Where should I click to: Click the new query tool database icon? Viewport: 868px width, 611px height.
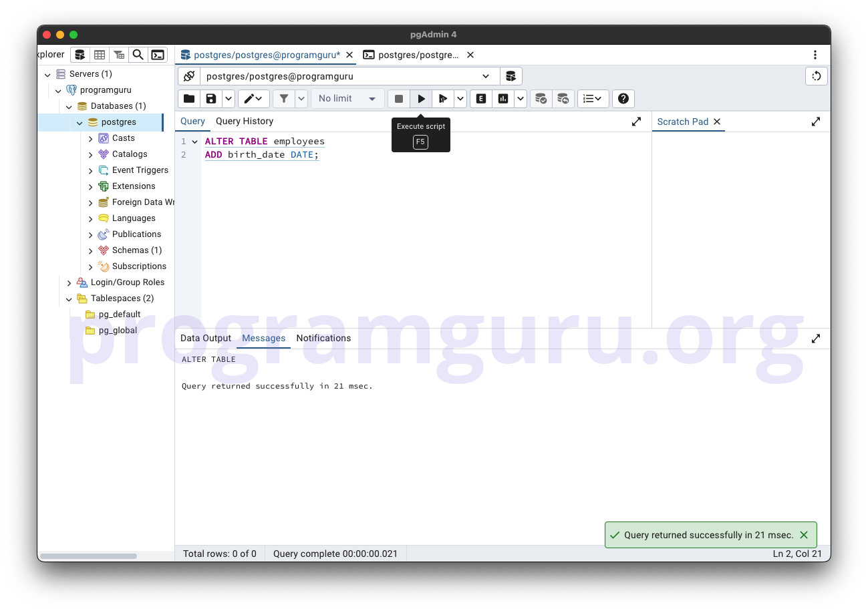[x=511, y=76]
